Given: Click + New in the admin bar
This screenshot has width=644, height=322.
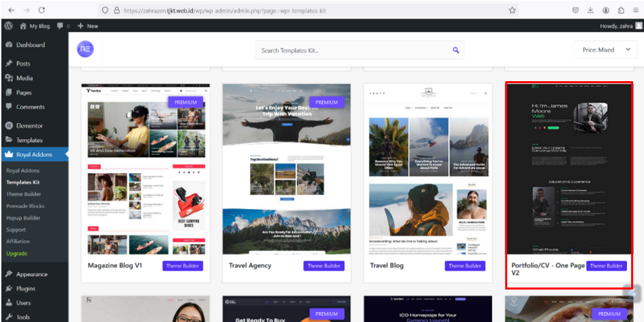Looking at the screenshot, I should coord(88,26).
